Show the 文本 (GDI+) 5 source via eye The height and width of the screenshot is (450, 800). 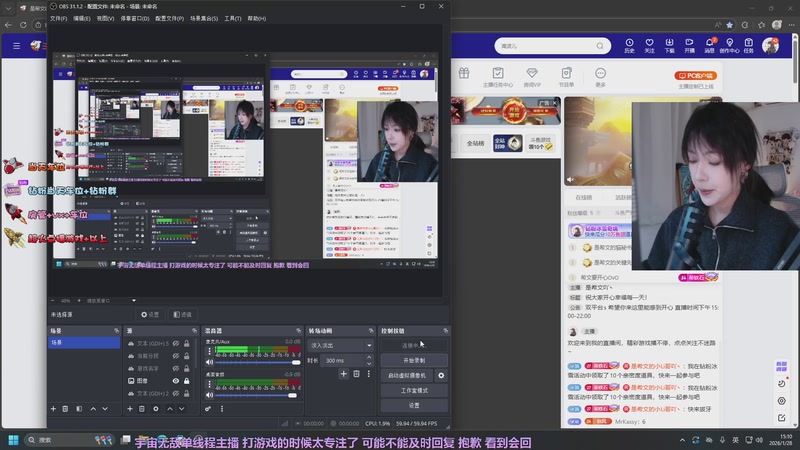[x=176, y=343]
